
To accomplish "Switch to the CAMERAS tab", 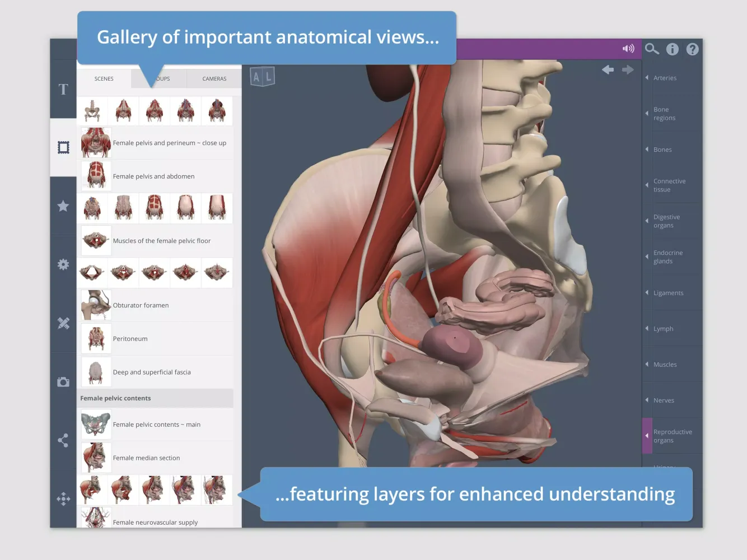I will (x=214, y=79).
